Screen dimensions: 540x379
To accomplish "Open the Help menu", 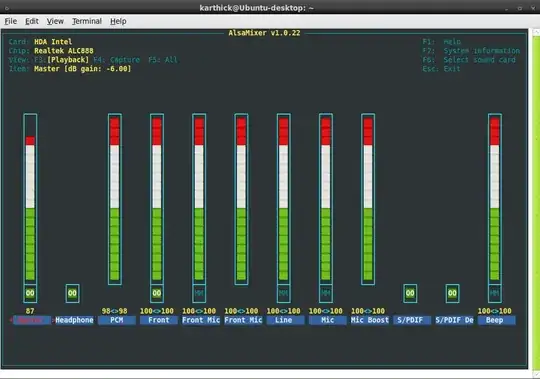I will point(118,21).
